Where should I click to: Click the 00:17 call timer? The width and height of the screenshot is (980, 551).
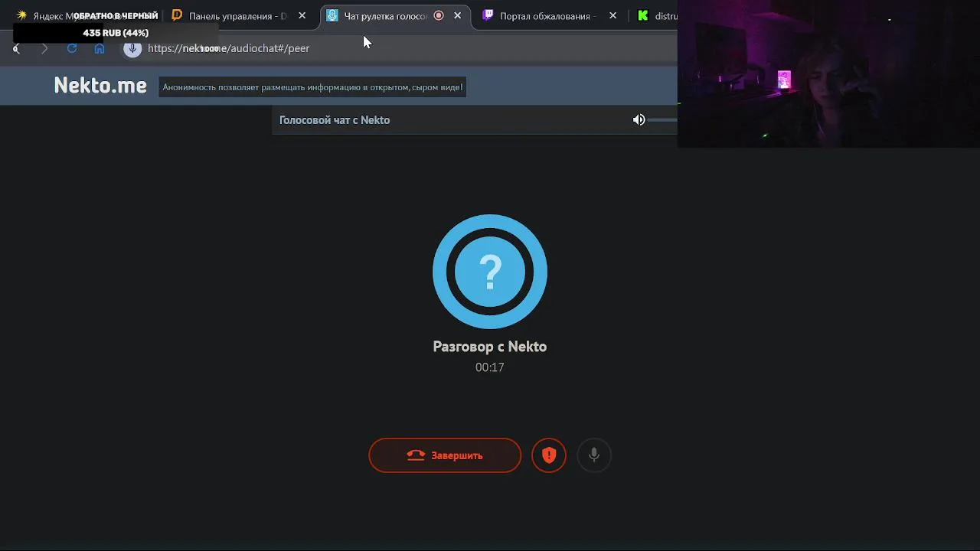tap(490, 367)
